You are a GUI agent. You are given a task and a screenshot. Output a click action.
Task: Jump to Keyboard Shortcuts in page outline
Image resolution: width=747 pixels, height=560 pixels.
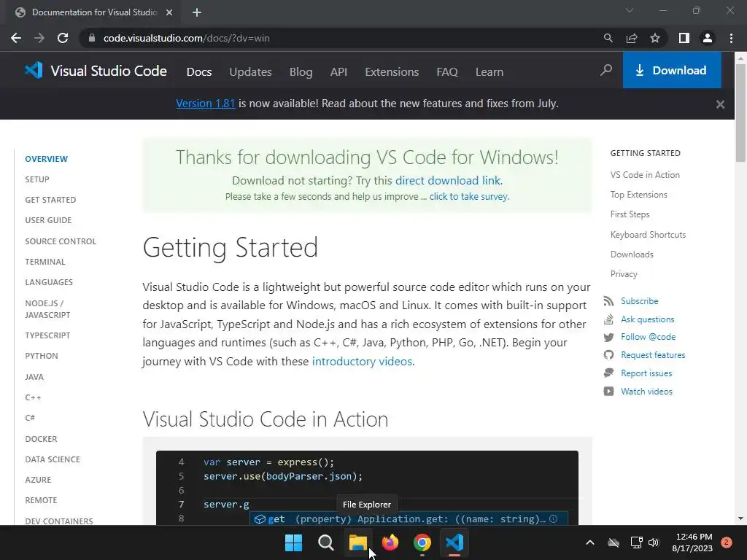648,235
